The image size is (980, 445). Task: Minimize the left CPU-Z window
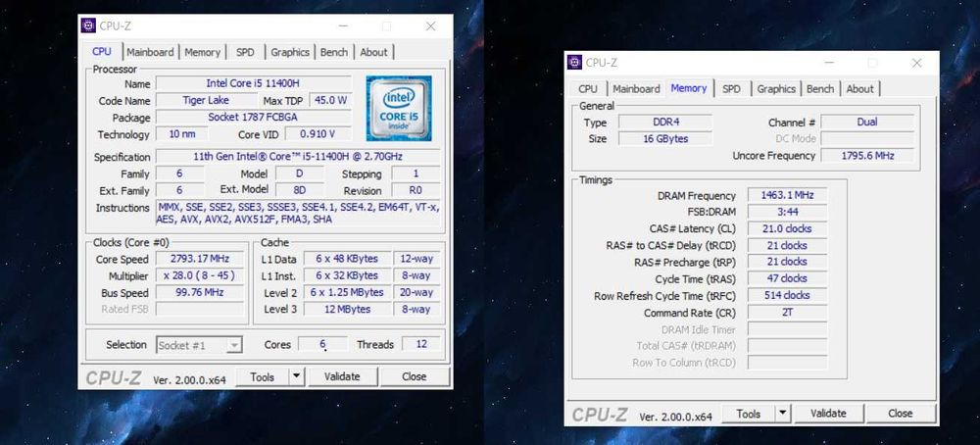343,25
